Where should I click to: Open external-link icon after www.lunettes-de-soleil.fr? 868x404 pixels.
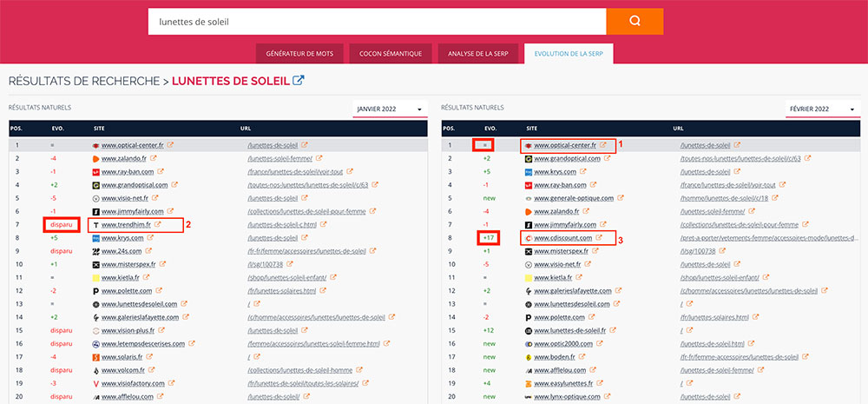pos(614,331)
